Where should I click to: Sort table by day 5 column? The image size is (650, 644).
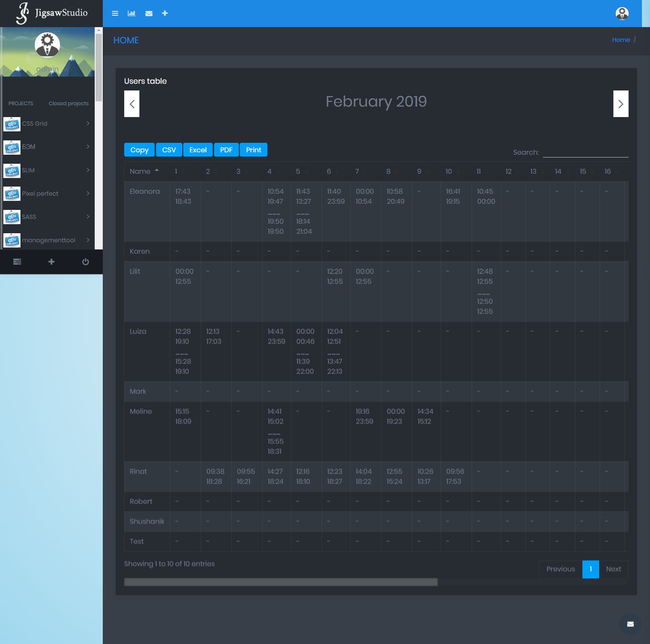pos(306,171)
